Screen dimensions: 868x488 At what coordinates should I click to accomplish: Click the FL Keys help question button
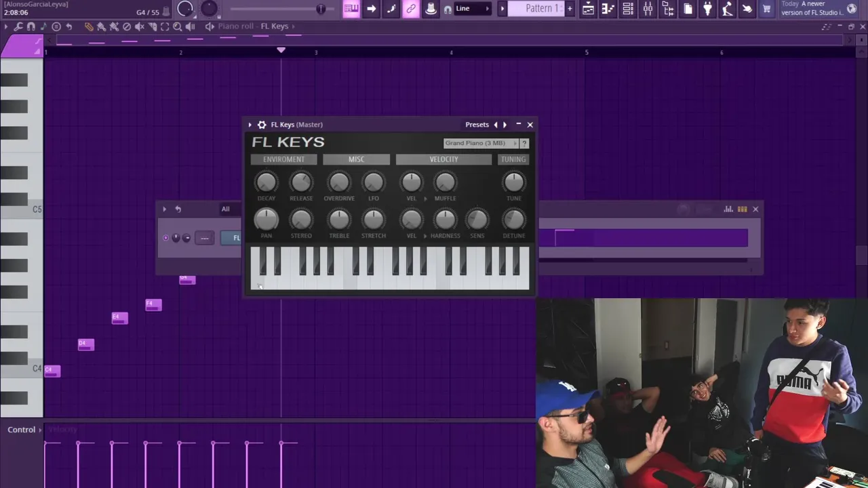524,143
